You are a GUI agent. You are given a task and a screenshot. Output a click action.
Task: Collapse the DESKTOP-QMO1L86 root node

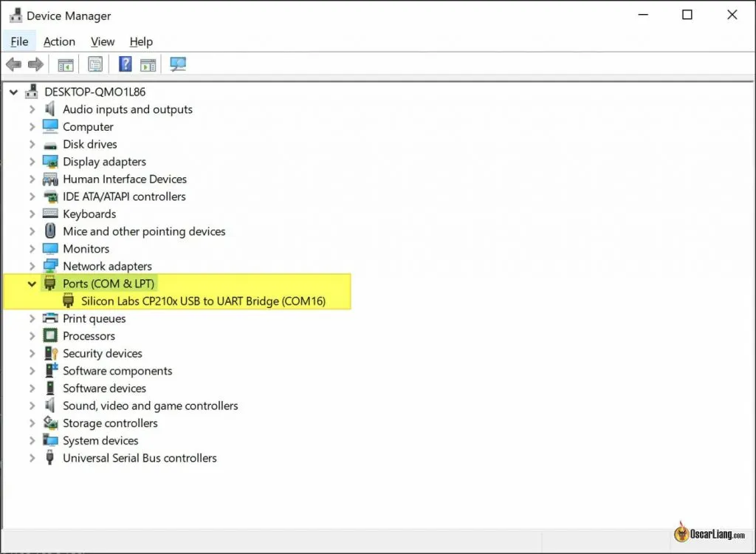(14, 92)
